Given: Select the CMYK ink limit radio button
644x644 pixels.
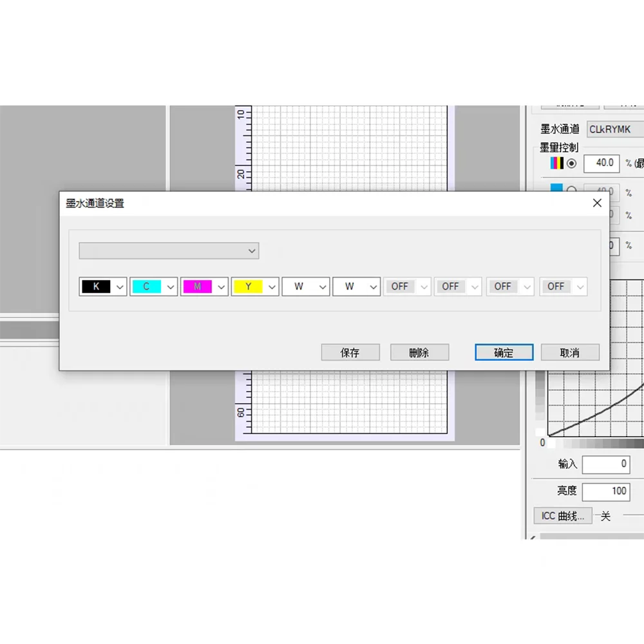Looking at the screenshot, I should [571, 164].
